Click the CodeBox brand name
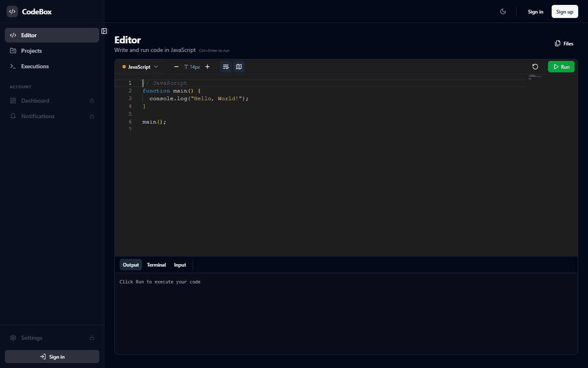Screen dimensions: 588x368 [x=37, y=11]
